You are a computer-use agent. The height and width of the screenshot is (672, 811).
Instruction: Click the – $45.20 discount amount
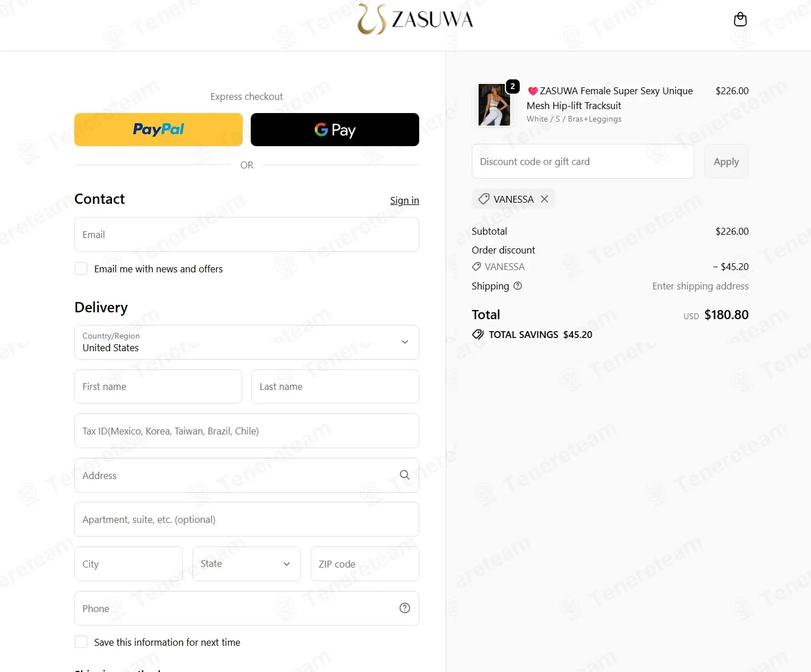730,267
